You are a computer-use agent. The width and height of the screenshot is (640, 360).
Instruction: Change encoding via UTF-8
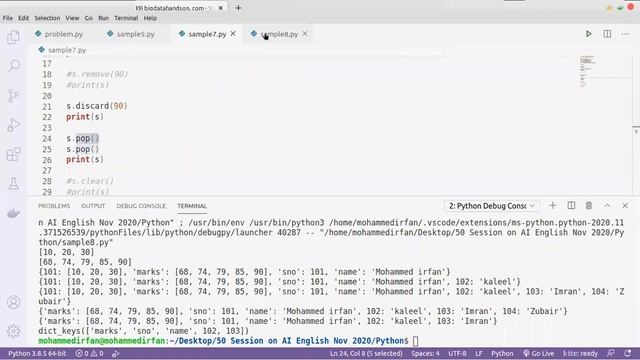tap(457, 353)
